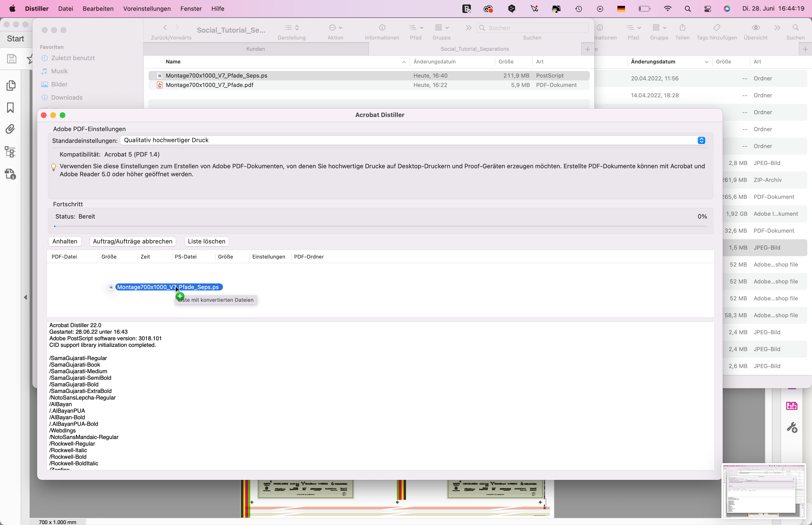This screenshot has width=812, height=525.
Task: Click Tags hinzufügen icon in rear Finder
Action: (717, 28)
